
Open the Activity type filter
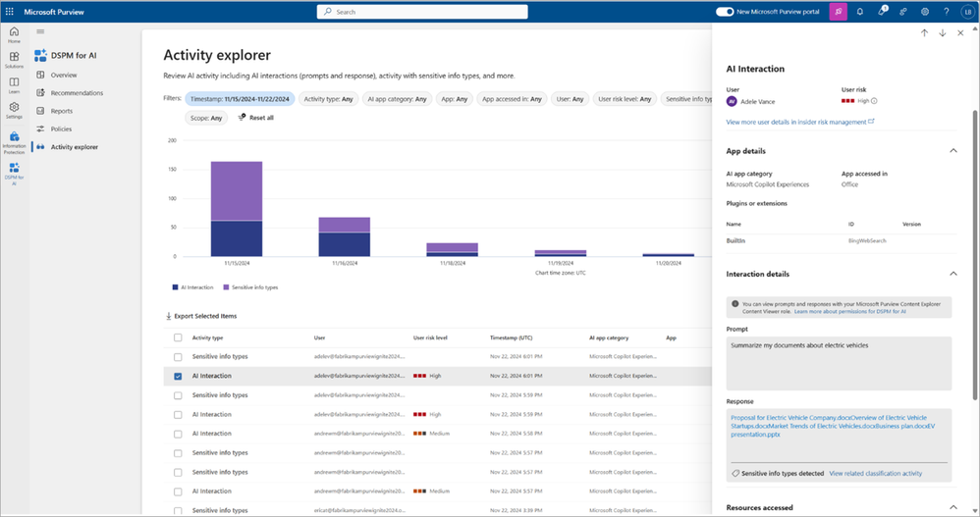point(328,99)
